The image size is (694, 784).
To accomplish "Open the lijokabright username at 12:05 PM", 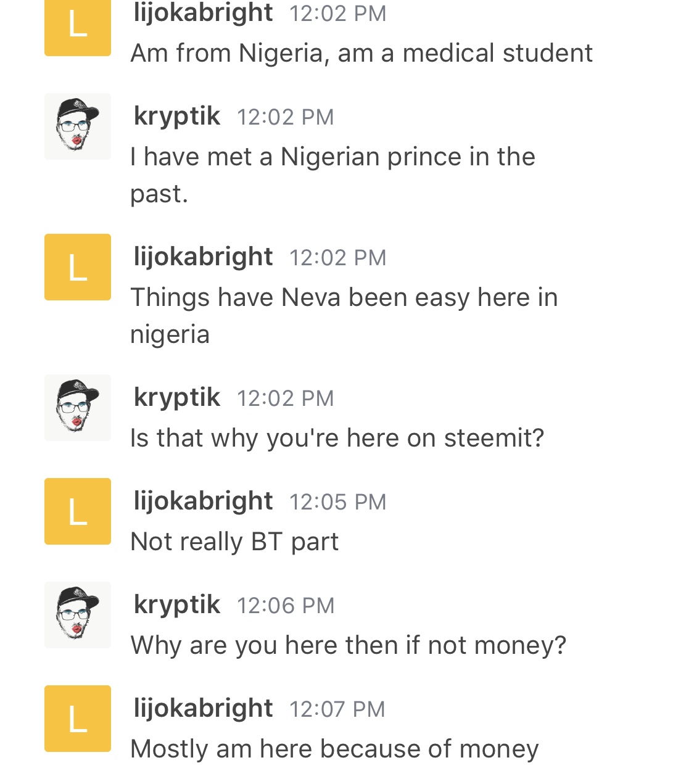I will (203, 501).
